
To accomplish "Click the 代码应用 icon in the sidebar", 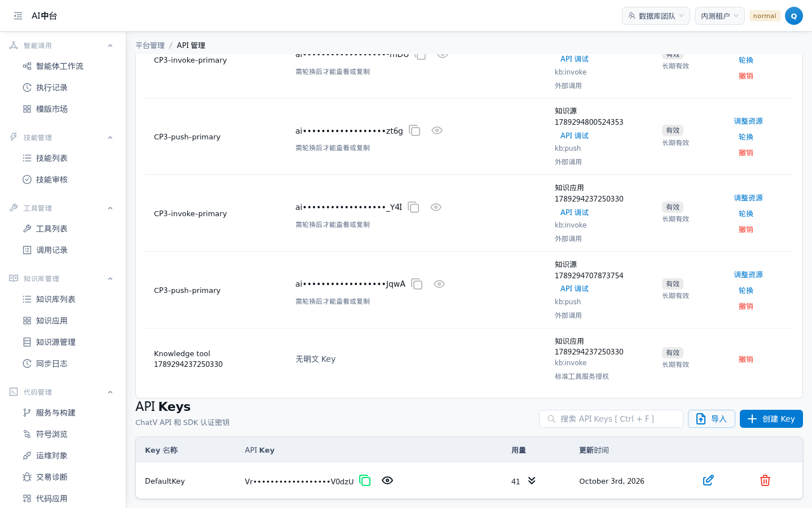I will 27,498.
